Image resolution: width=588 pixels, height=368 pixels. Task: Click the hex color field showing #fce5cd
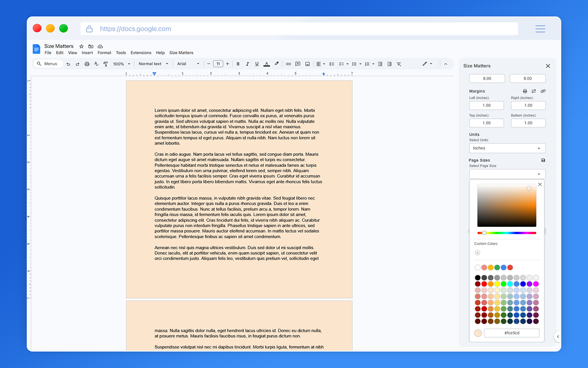click(511, 333)
